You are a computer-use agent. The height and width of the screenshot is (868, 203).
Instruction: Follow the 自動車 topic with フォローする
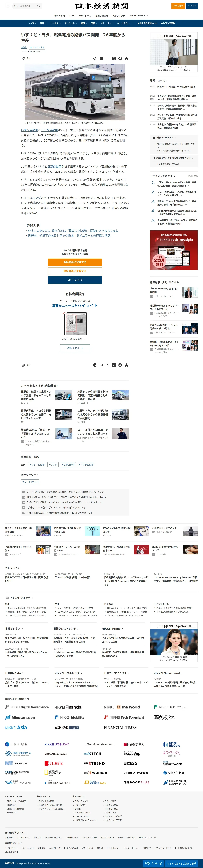tap(37, 48)
